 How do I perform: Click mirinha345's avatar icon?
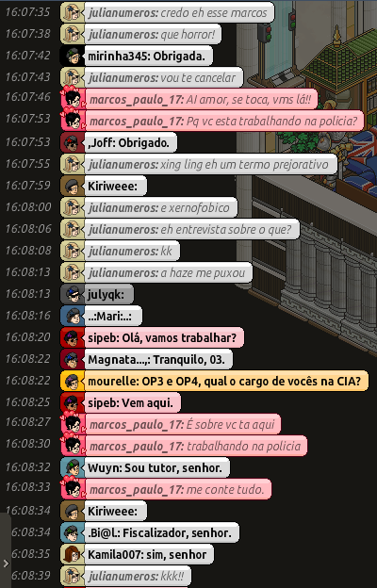click(x=73, y=57)
